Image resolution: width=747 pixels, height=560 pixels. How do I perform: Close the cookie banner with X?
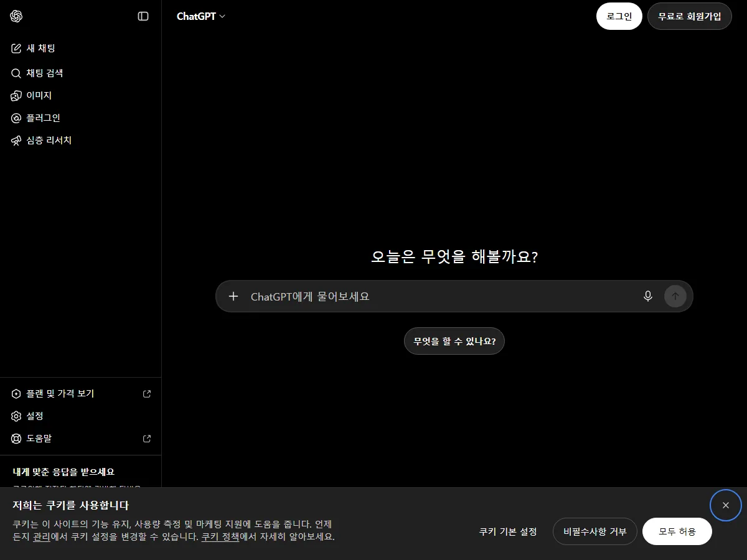(726, 505)
